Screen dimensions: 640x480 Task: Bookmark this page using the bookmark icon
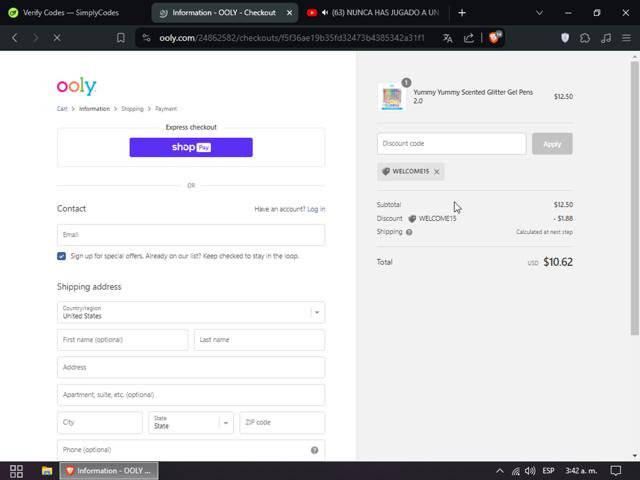(x=121, y=38)
